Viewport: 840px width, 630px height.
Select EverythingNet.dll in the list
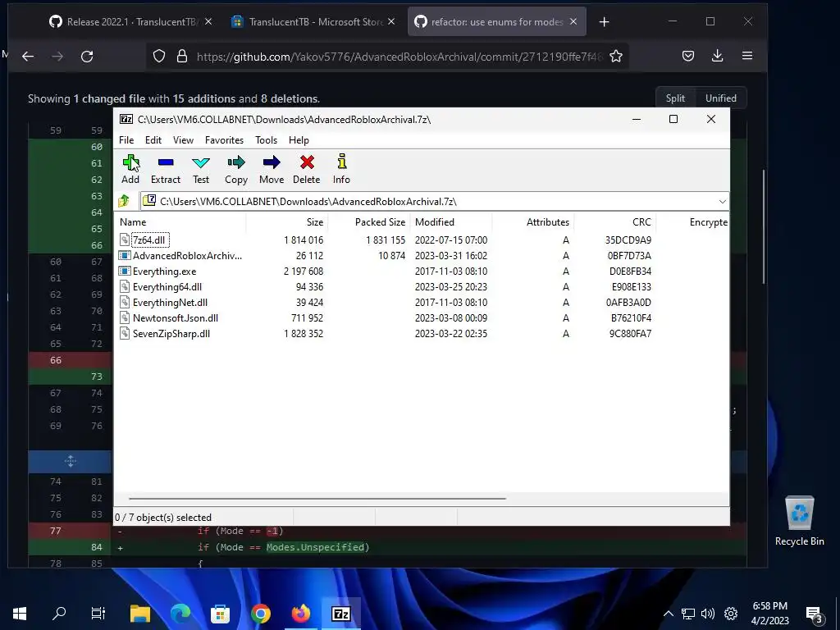click(x=170, y=302)
